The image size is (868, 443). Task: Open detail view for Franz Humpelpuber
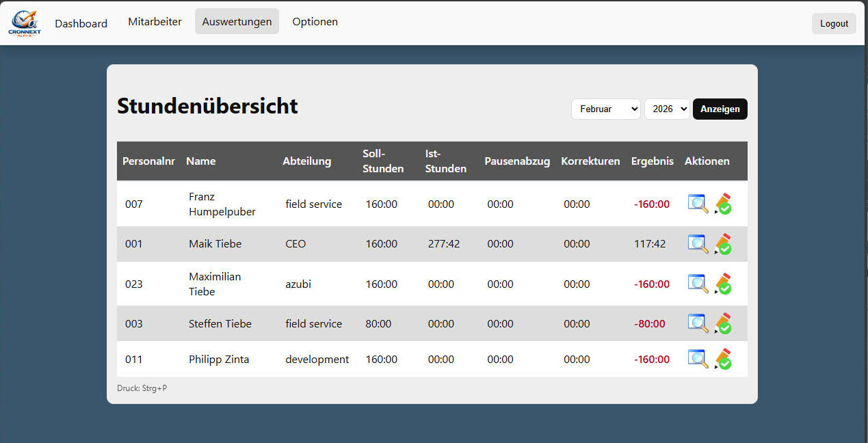coord(698,204)
